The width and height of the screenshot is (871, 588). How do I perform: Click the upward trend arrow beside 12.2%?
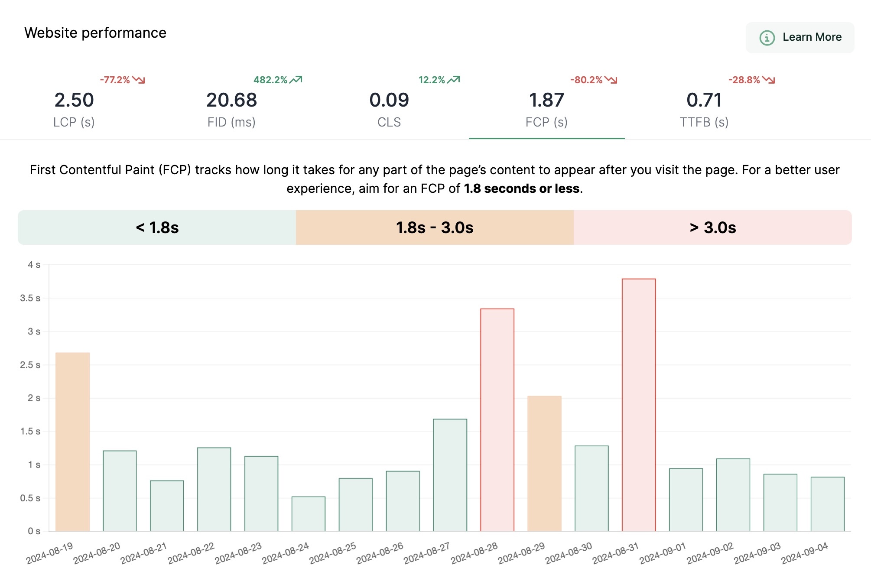(454, 80)
